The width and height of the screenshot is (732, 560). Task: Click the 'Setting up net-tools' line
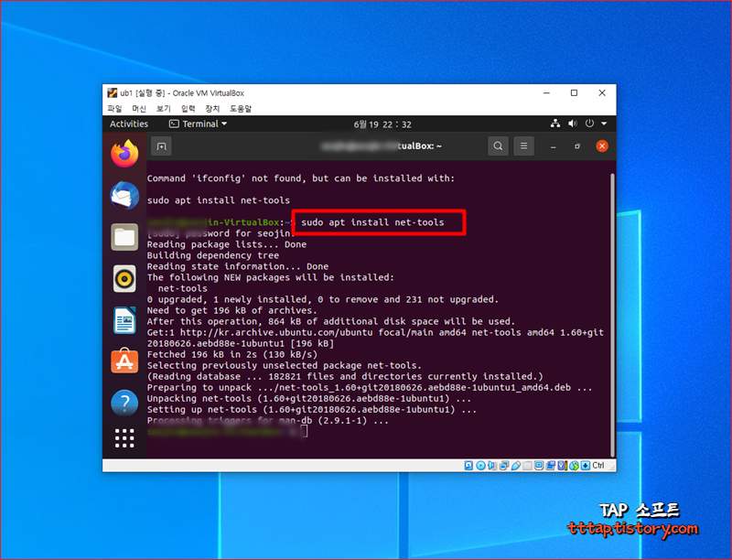pyautogui.click(x=312, y=410)
